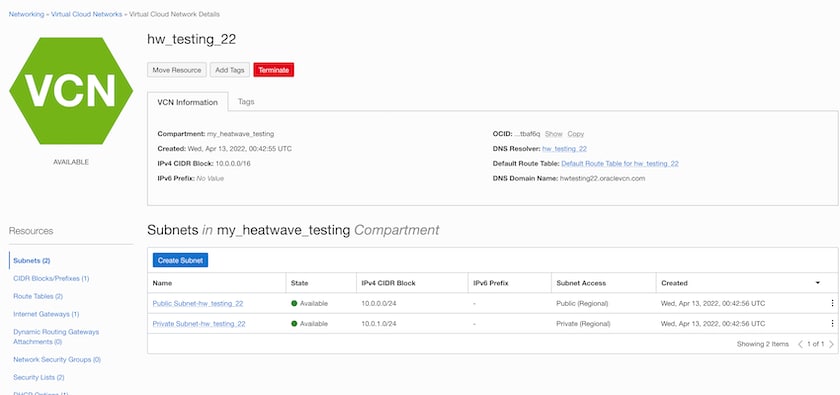Select Internet Gateways (1) resource
Viewport: 840px width, 395px height.
click(x=46, y=314)
